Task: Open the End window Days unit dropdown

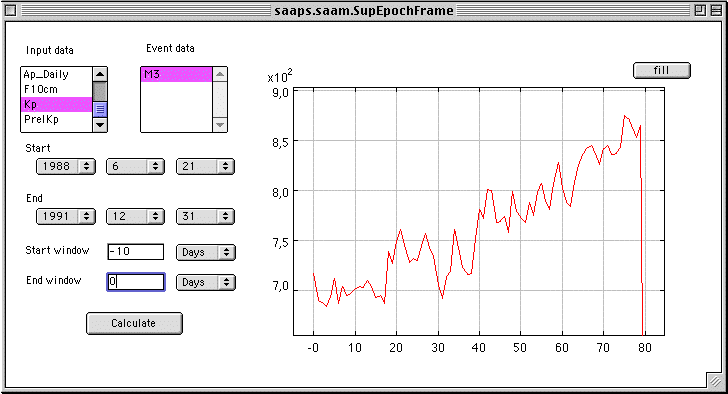Action: click(x=206, y=282)
